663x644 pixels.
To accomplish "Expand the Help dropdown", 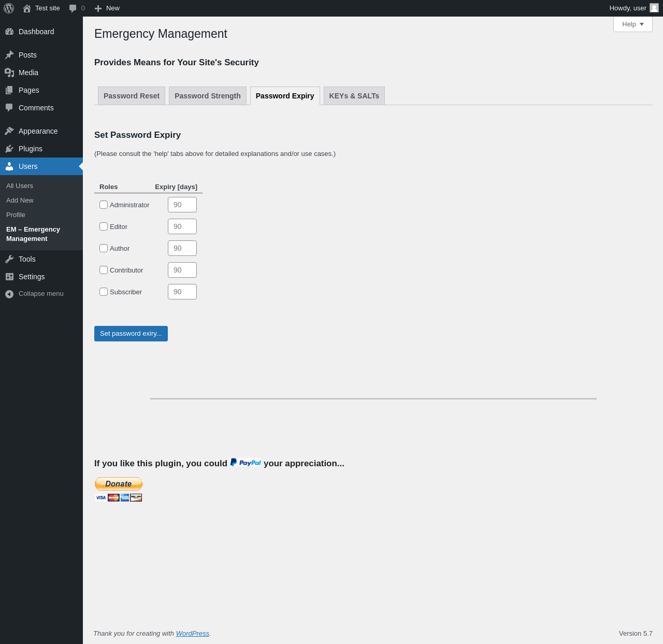I will 633,24.
